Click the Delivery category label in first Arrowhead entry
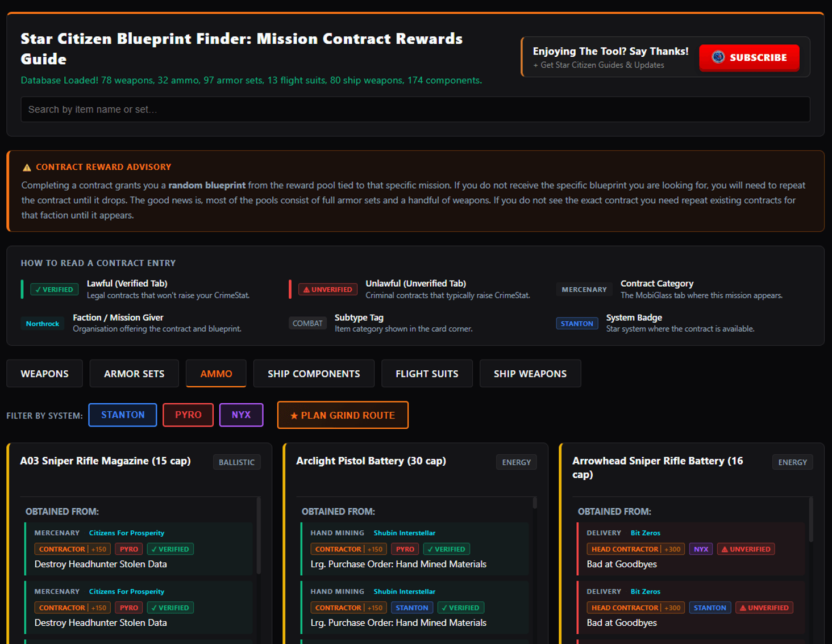832x644 pixels. (604, 533)
